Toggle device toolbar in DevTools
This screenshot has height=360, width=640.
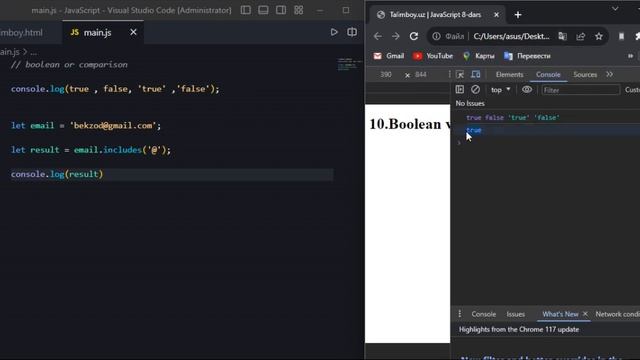(x=476, y=74)
